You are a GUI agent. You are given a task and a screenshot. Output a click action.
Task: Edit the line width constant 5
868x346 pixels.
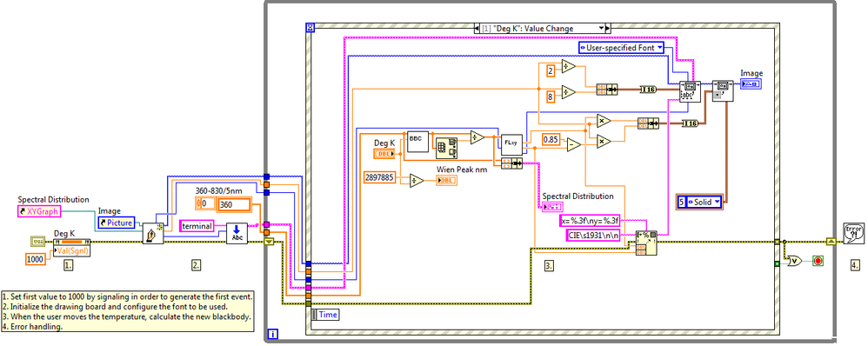pyautogui.click(x=682, y=202)
